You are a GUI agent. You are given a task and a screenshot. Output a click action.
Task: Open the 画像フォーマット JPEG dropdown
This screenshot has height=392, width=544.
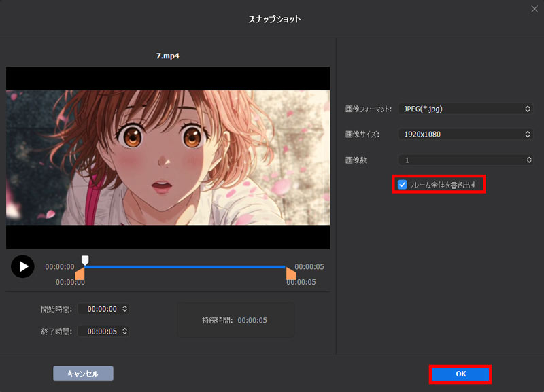pyautogui.click(x=465, y=109)
